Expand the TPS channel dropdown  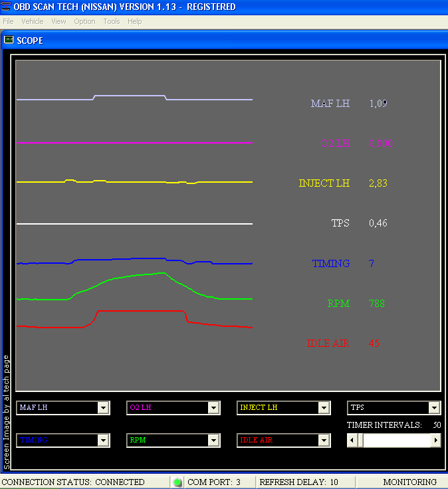pos(434,408)
